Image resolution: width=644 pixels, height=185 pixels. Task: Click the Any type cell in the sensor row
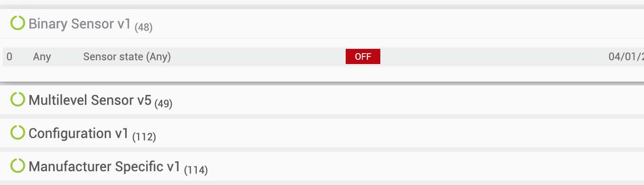click(42, 57)
